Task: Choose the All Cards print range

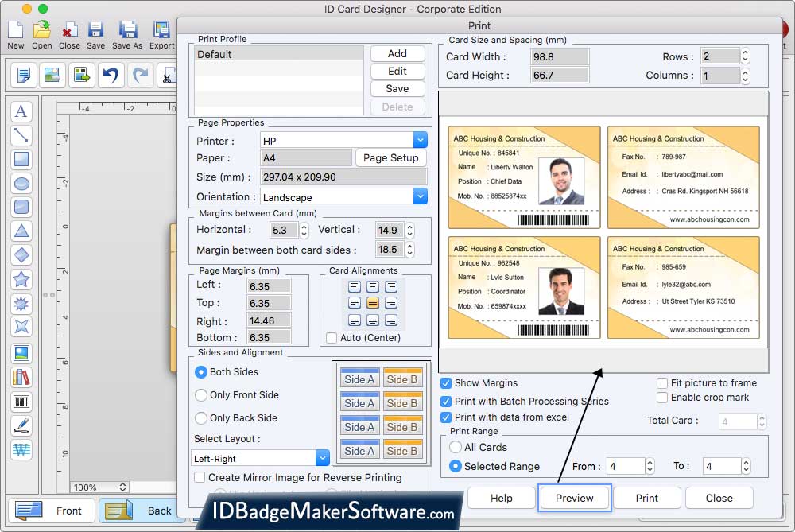Action: (x=456, y=448)
